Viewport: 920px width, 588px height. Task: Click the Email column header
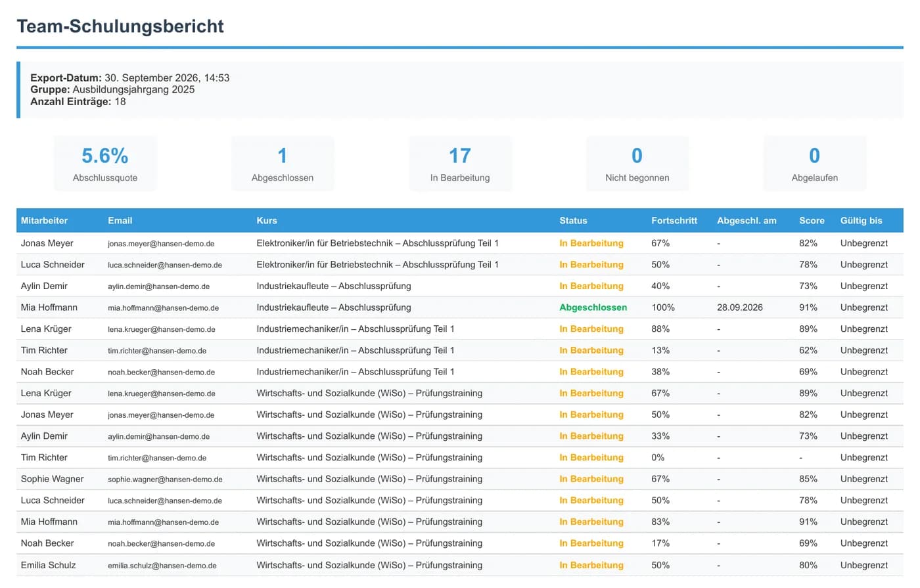click(x=120, y=221)
